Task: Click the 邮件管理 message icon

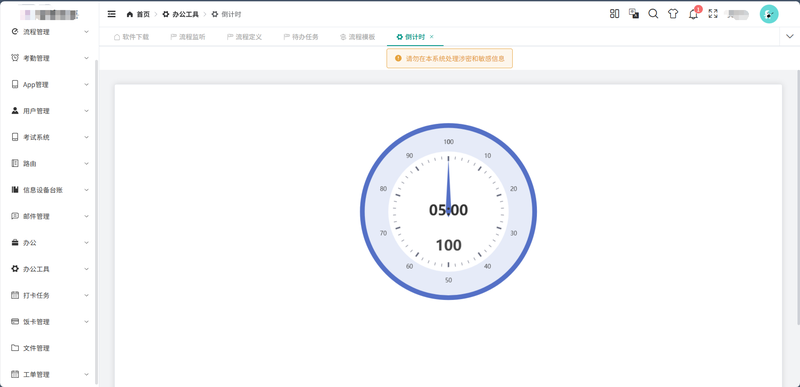Action: [15, 216]
